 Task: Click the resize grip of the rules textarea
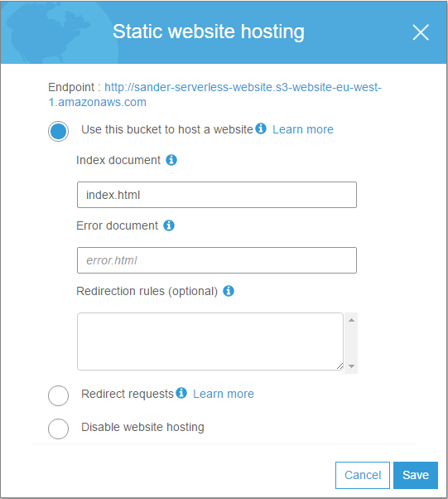coord(340,366)
